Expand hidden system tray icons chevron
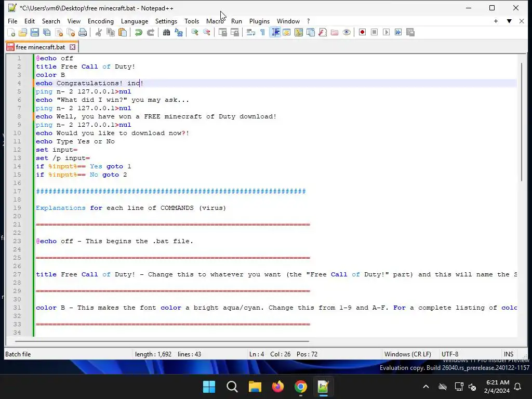532x399 pixels. (426, 387)
